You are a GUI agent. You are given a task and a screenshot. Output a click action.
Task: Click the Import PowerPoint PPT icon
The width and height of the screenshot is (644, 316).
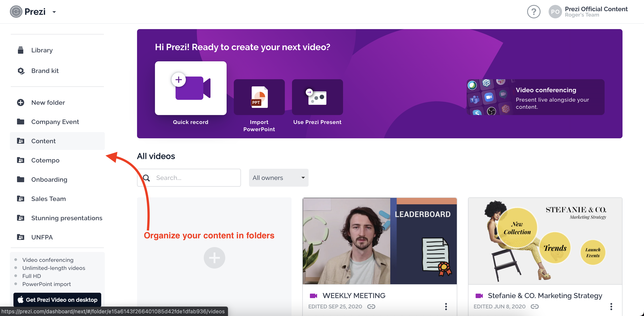[259, 97]
